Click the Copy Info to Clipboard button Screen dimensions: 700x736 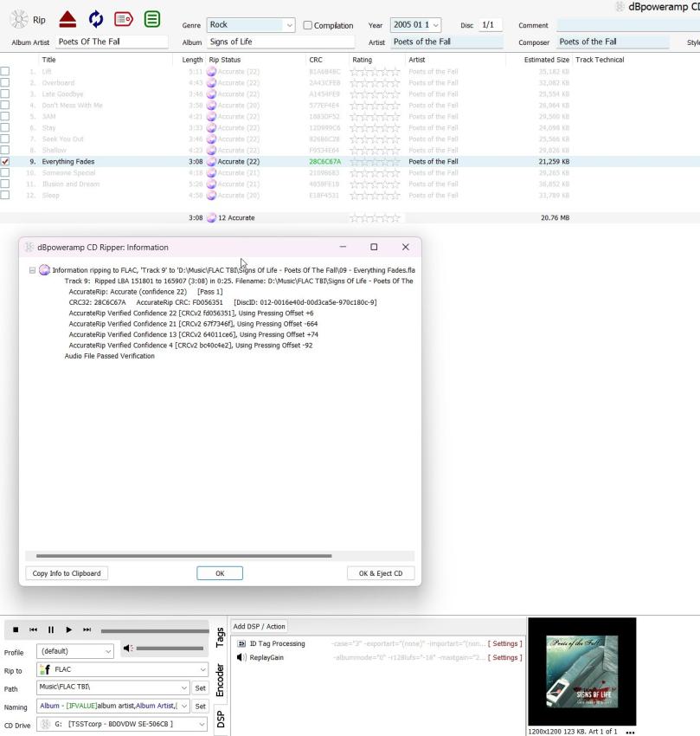coord(67,573)
